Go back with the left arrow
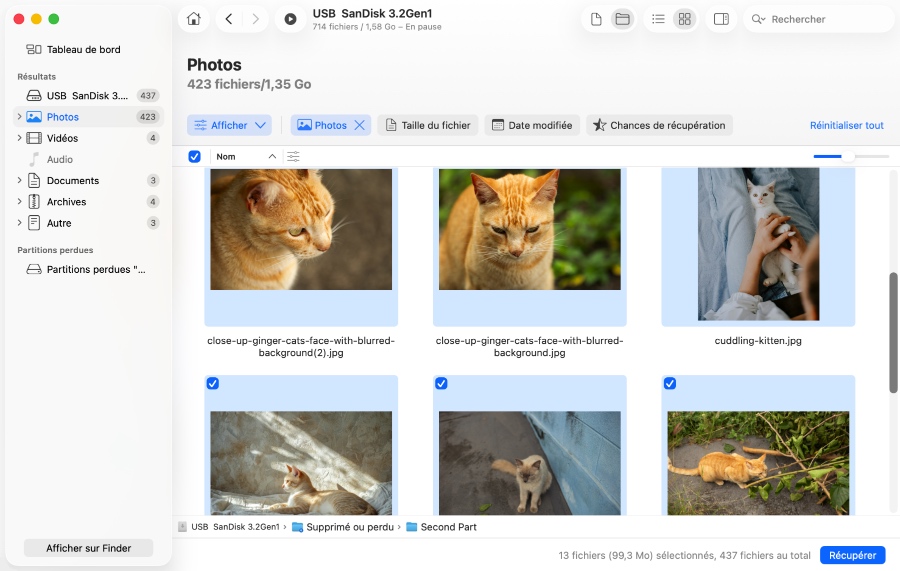This screenshot has width=900, height=571. (x=230, y=19)
